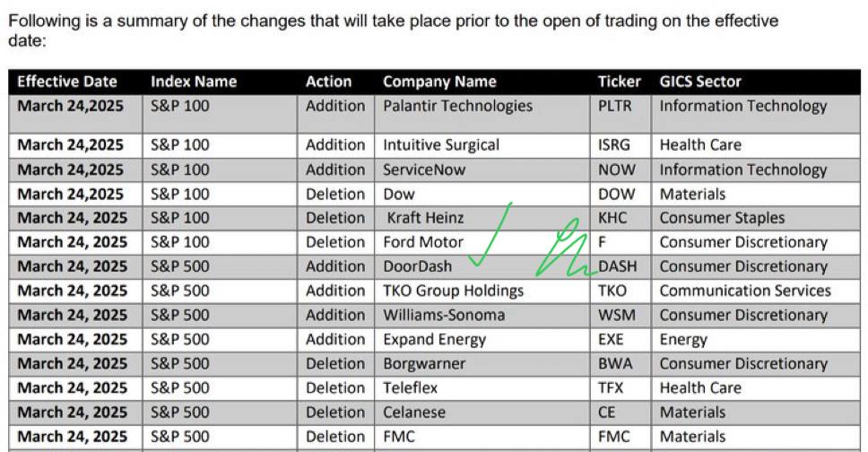
Task: Select the TKO Group Holdings cell
Action: pos(453,291)
